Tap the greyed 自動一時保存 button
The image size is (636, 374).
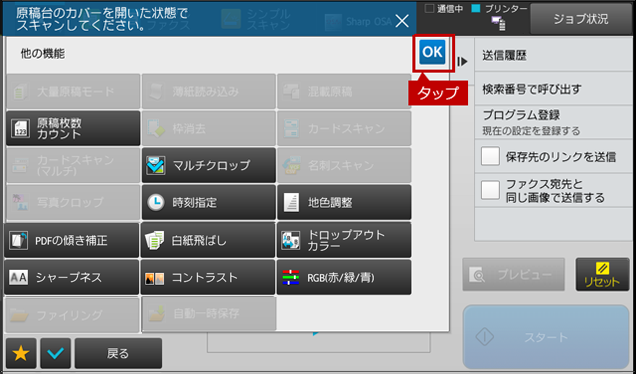(209, 314)
